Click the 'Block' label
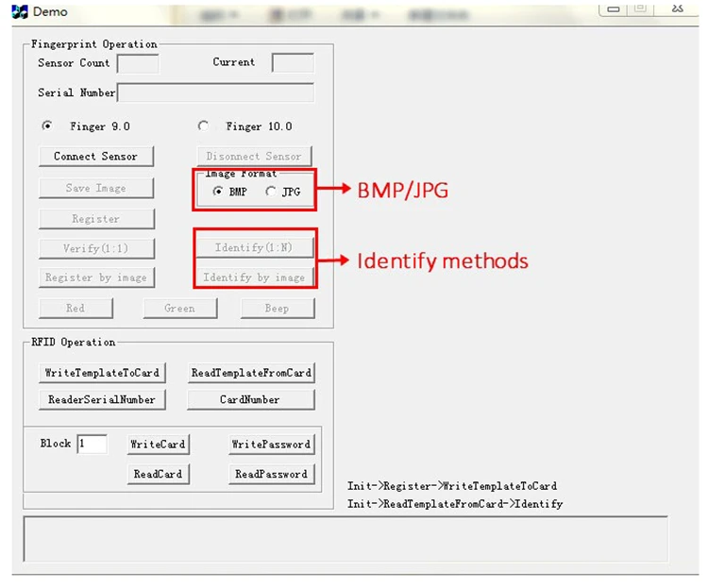Image resolution: width=708 pixels, height=588 pixels. (56, 444)
